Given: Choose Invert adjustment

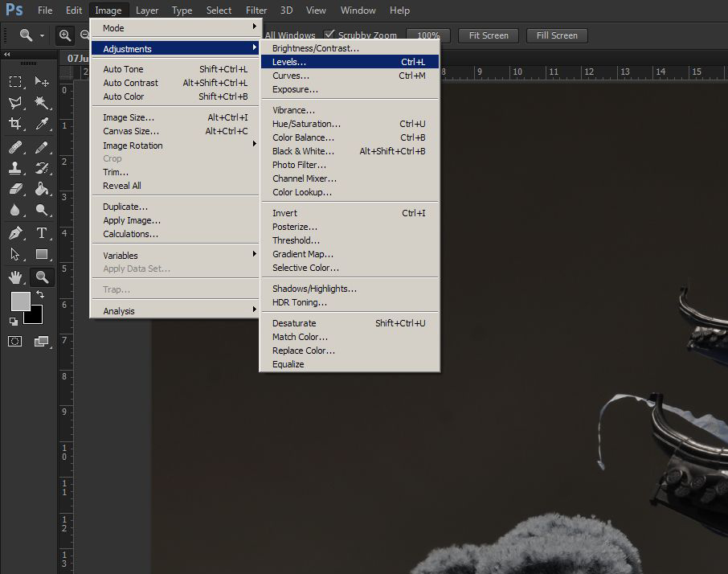Looking at the screenshot, I should (x=350, y=213).
